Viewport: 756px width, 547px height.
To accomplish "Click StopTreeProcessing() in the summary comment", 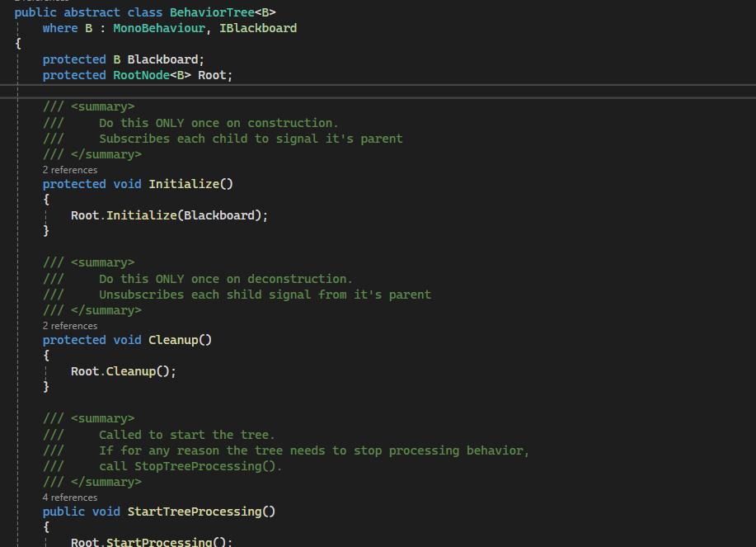I will click(208, 466).
